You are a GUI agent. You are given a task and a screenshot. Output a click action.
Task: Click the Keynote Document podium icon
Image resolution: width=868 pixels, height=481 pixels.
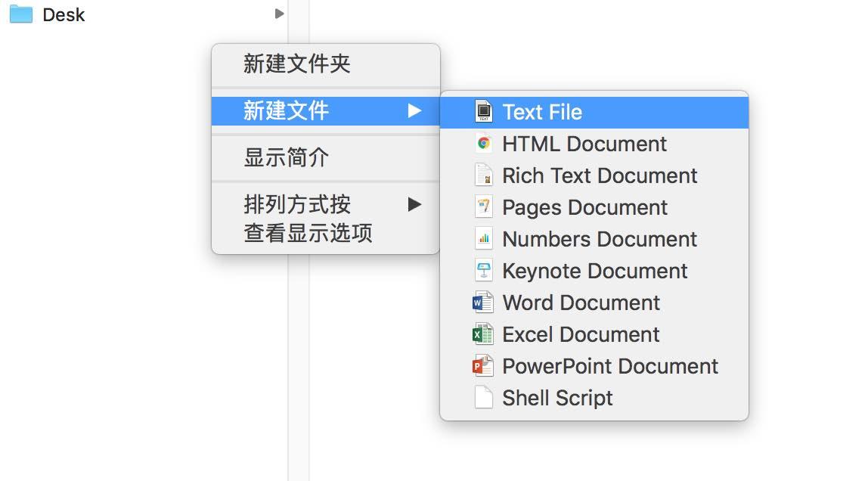(483, 271)
